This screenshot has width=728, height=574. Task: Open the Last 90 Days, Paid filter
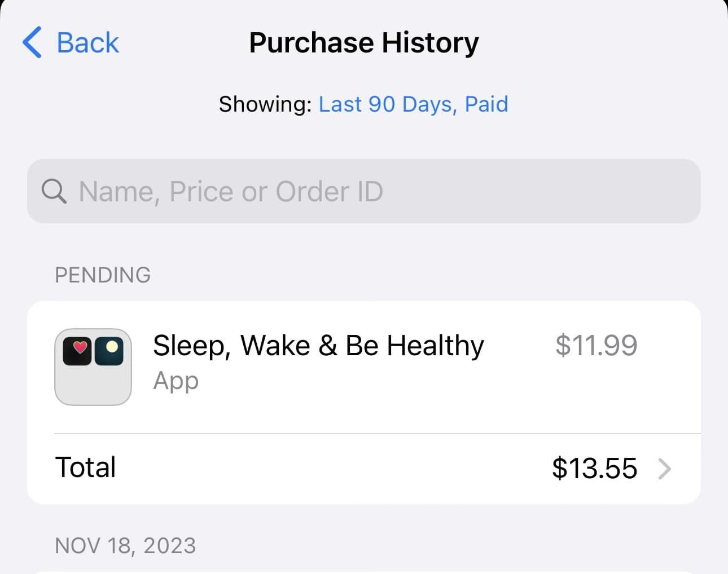414,104
